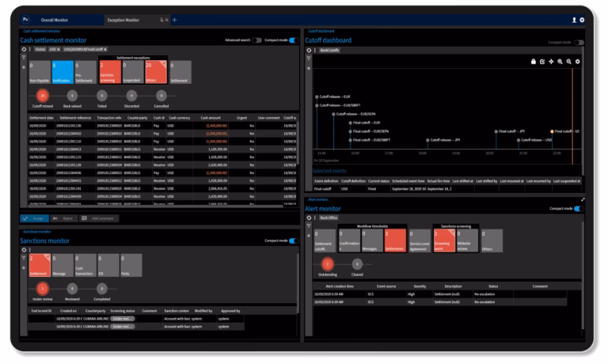Viewport: 608px width, 364px height.
Task: Open the three-dot menu beside BankCutoffs filter
Action: click(315, 50)
